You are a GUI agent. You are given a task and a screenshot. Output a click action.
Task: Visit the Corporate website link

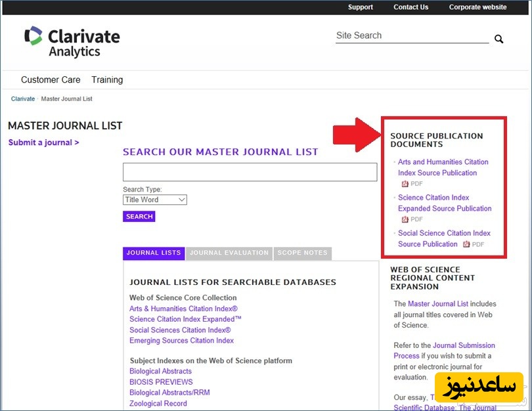tap(477, 7)
